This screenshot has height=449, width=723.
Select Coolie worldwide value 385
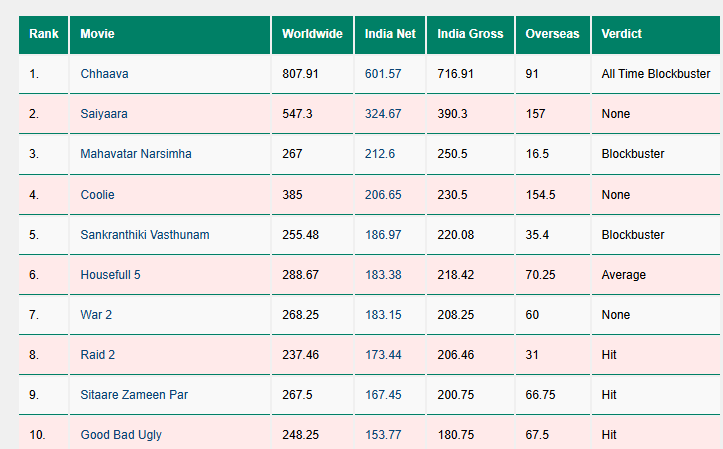tap(292, 195)
